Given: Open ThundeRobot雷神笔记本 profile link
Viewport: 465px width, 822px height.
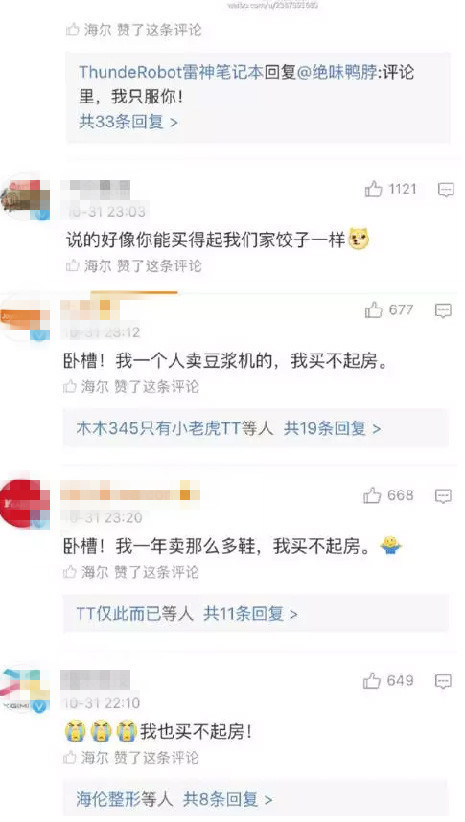Looking at the screenshot, I should [171, 72].
